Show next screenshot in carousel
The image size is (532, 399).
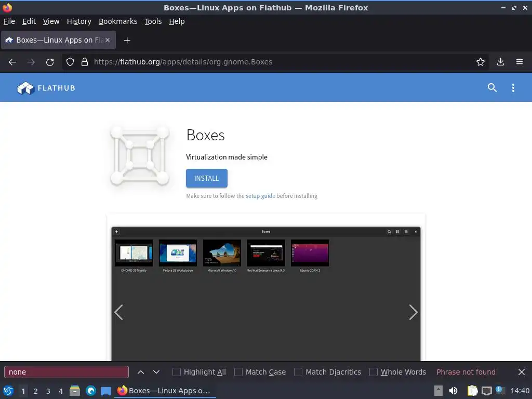[413, 312]
